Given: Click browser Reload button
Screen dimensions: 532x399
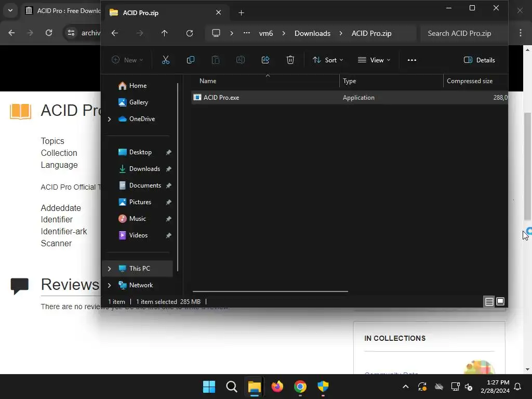Looking at the screenshot, I should [49, 33].
